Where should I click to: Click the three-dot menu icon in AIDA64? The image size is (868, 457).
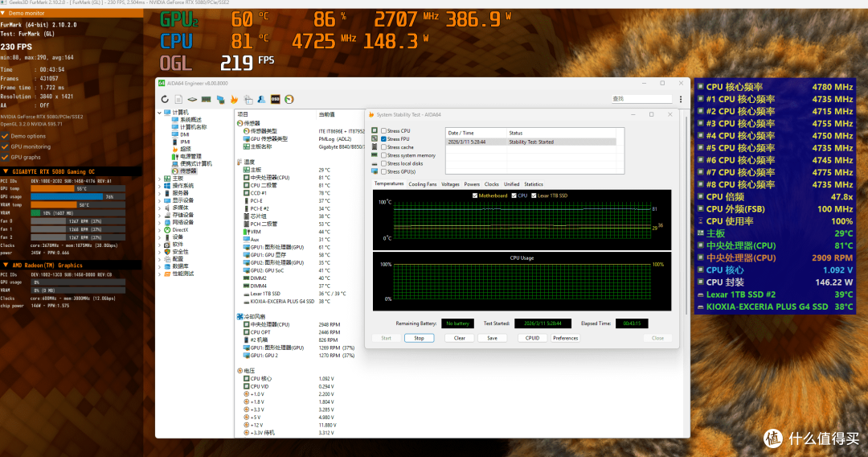coord(681,99)
